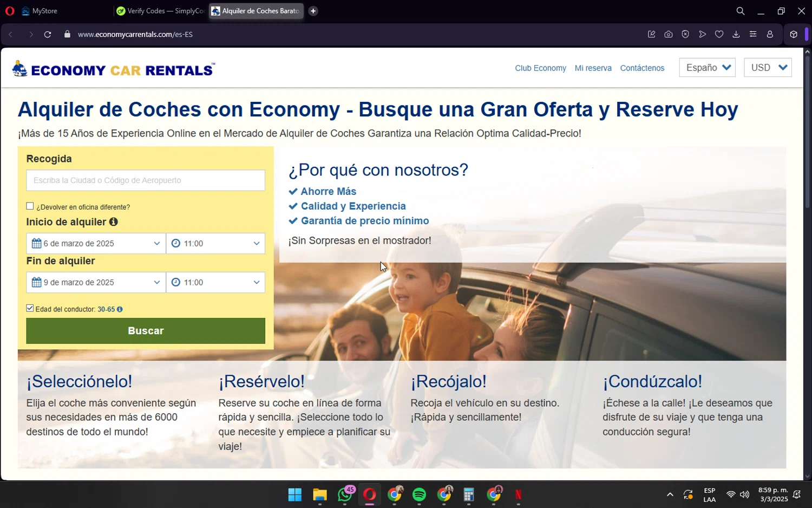Open the sync update tray icon
This screenshot has width=812, height=508.
point(688,494)
